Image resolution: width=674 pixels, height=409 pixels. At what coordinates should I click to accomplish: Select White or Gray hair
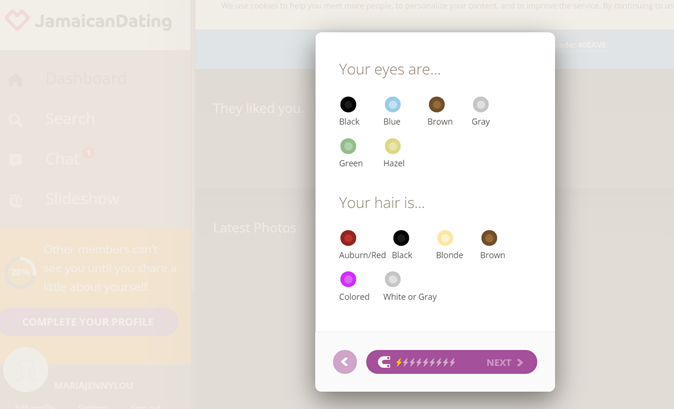(392, 280)
